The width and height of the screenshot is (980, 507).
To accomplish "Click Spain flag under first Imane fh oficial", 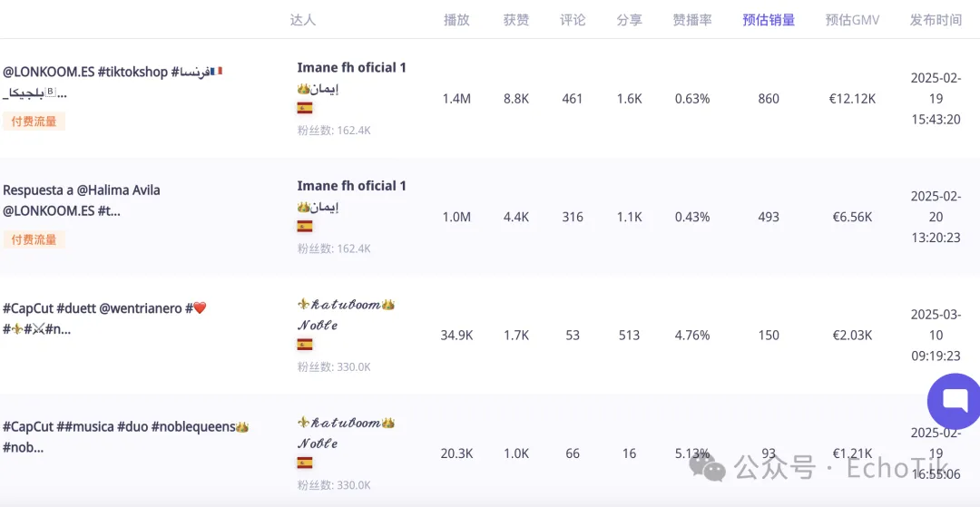I will pos(305,108).
